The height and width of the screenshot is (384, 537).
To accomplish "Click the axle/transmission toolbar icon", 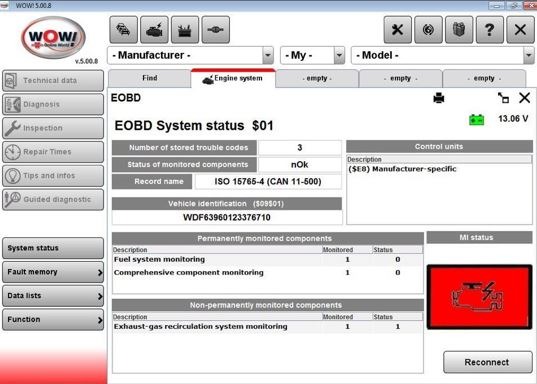I will pos(215,30).
